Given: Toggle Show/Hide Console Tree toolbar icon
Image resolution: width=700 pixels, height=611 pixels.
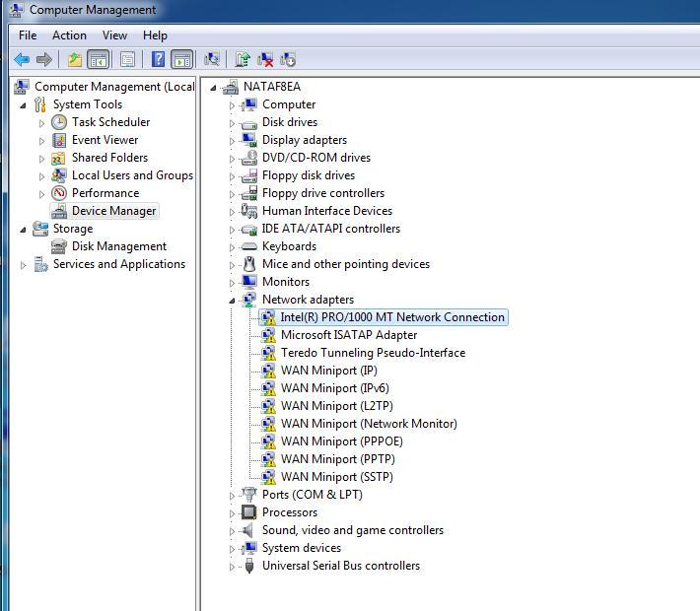Looking at the screenshot, I should [x=99, y=59].
